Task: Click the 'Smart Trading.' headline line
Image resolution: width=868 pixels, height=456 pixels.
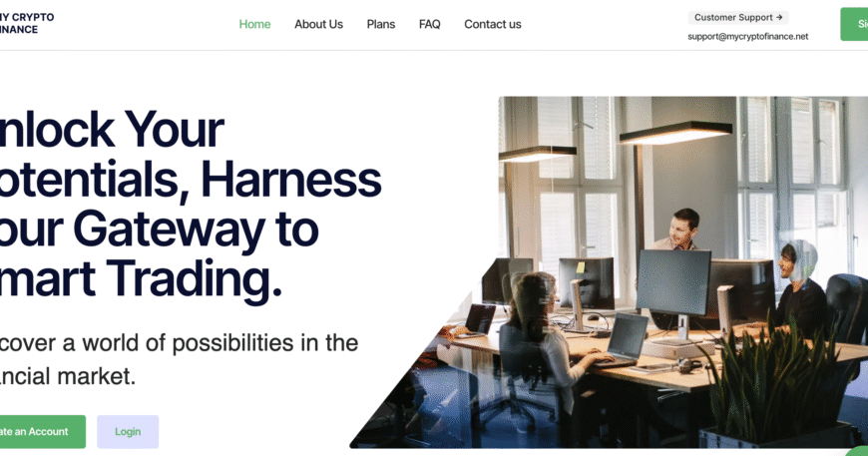Action: pyautogui.click(x=141, y=279)
